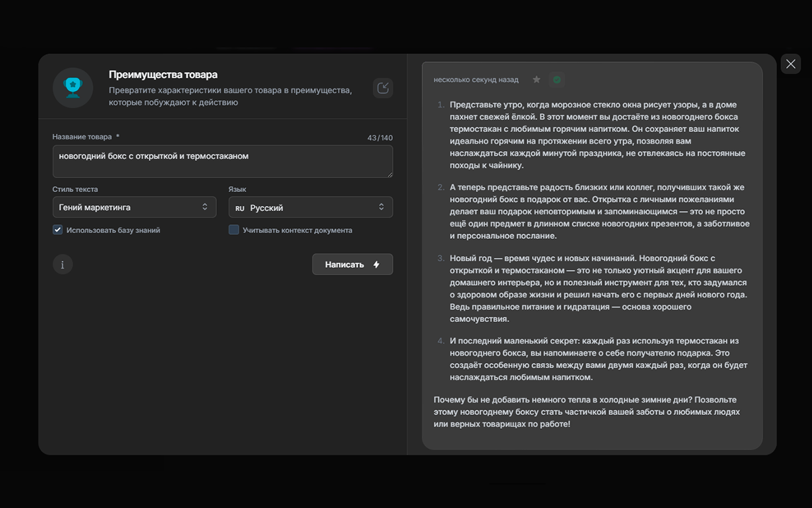Open the 'Стиль текста' dropdown
Screen dimensions: 812x508
point(134,207)
